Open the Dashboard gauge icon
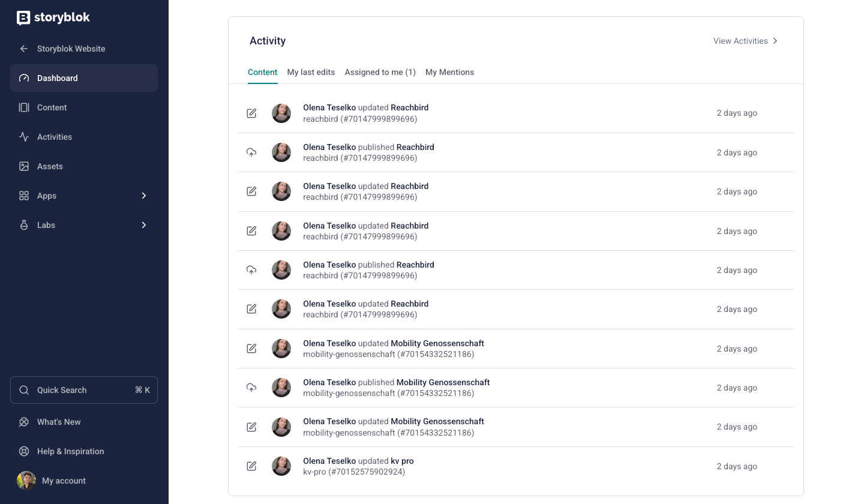This screenshot has height=504, width=864. coord(24,78)
